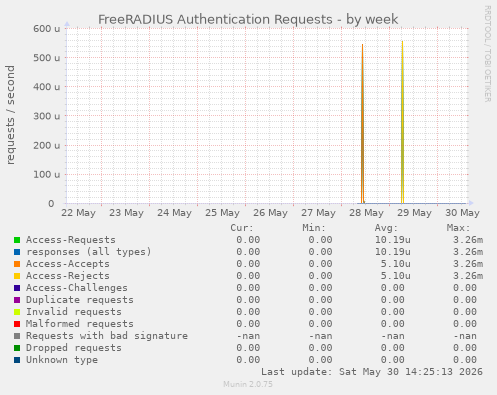Click the Max: column header
Viewport: 497px width, 395px height.
458,228
